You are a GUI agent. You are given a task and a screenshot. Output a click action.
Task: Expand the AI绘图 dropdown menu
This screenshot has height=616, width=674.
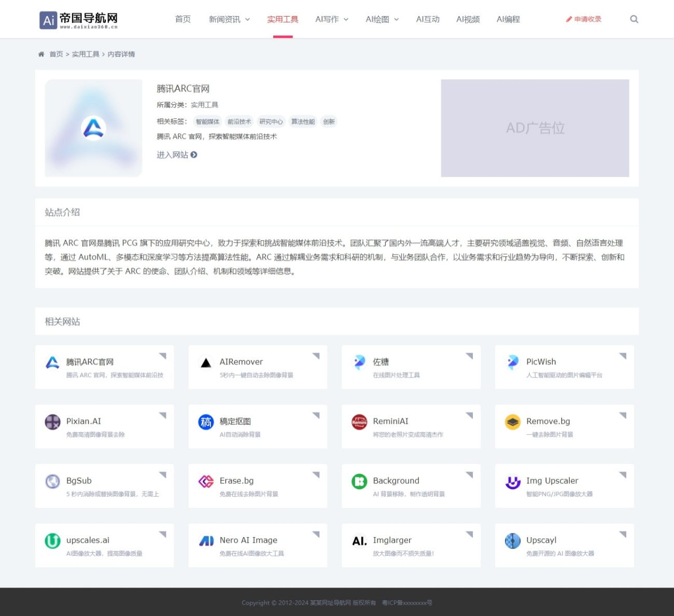point(382,19)
